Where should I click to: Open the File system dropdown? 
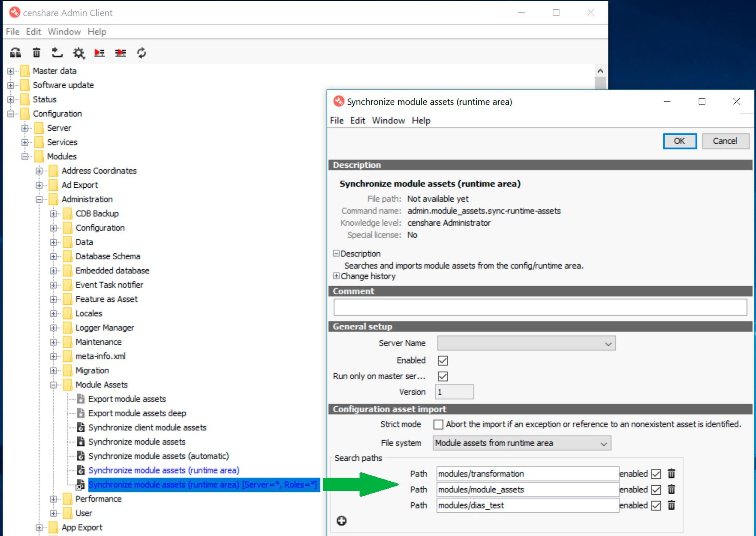click(x=603, y=443)
